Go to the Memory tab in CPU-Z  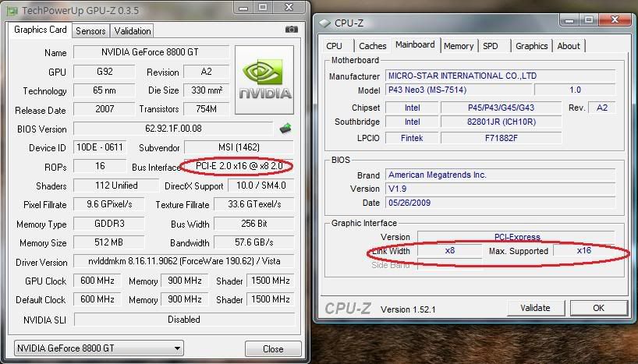coord(459,46)
